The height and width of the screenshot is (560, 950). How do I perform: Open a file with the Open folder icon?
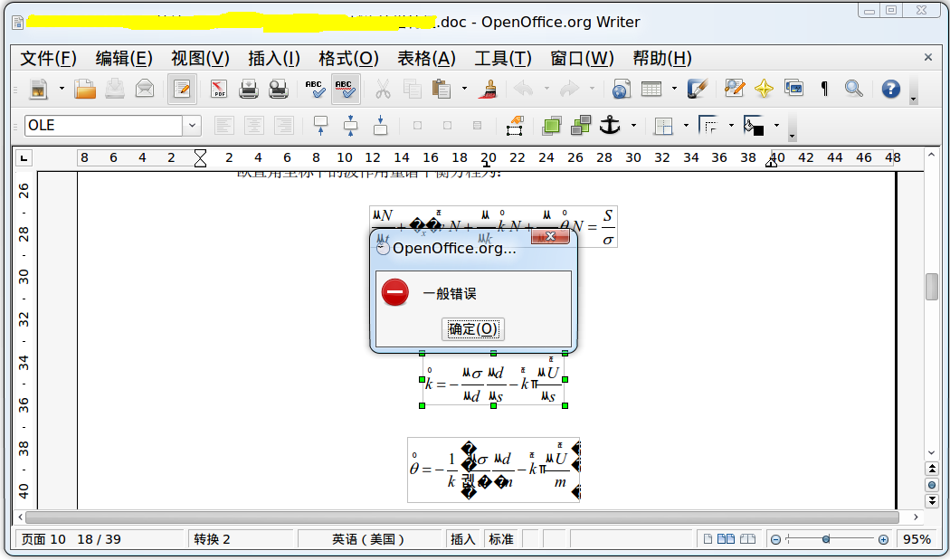(x=85, y=89)
